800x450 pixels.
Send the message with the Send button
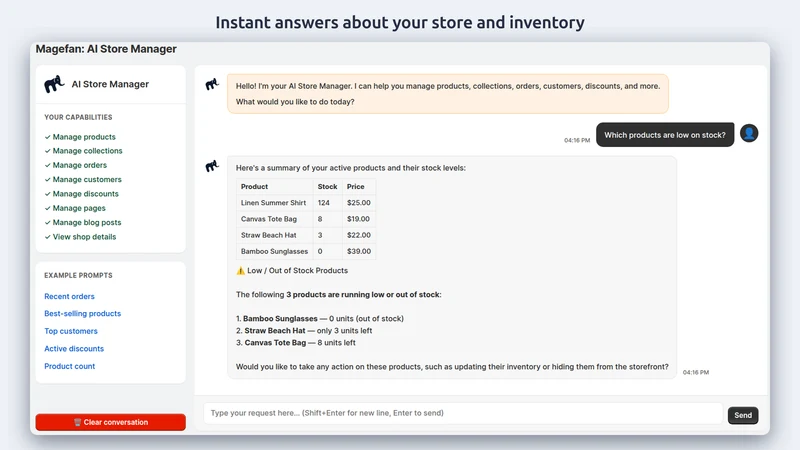coord(743,415)
